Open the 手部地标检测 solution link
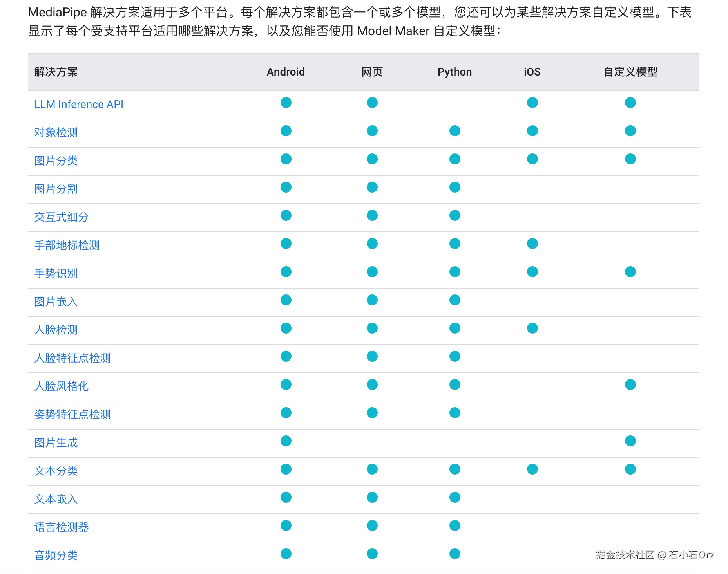The width and height of the screenshot is (728, 574). click(67, 245)
